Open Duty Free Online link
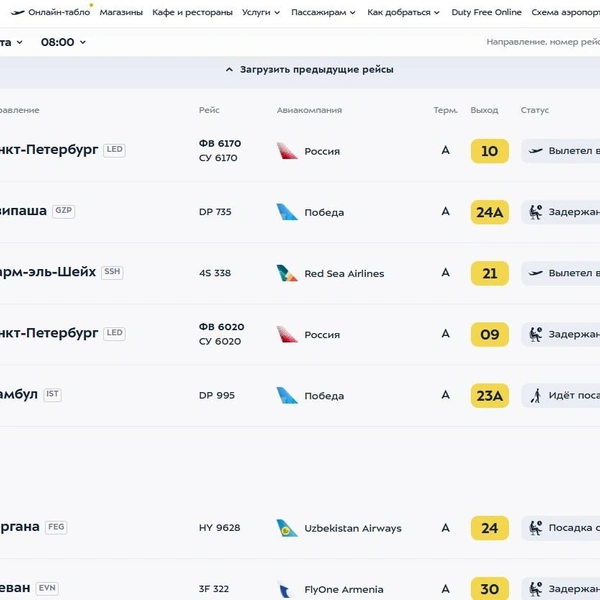Viewport: 600px width, 600px height. tap(486, 13)
